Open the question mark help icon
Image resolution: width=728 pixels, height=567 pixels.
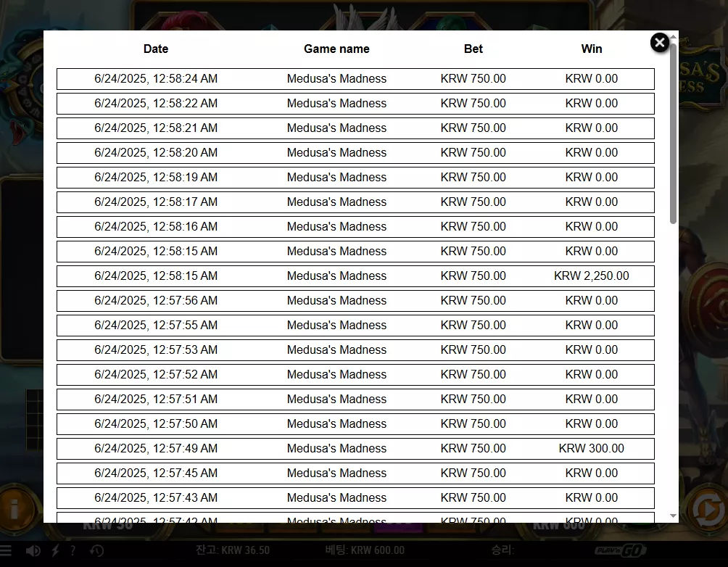tap(73, 551)
